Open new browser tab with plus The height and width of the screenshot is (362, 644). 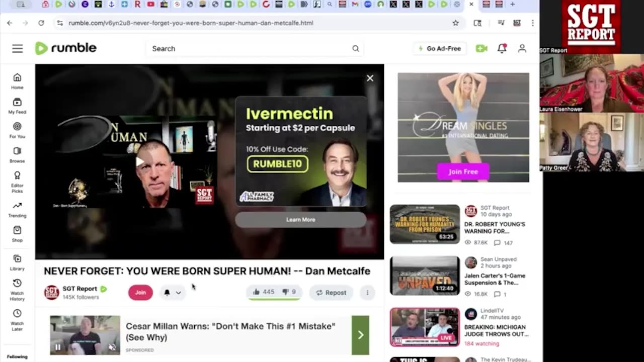[513, 5]
